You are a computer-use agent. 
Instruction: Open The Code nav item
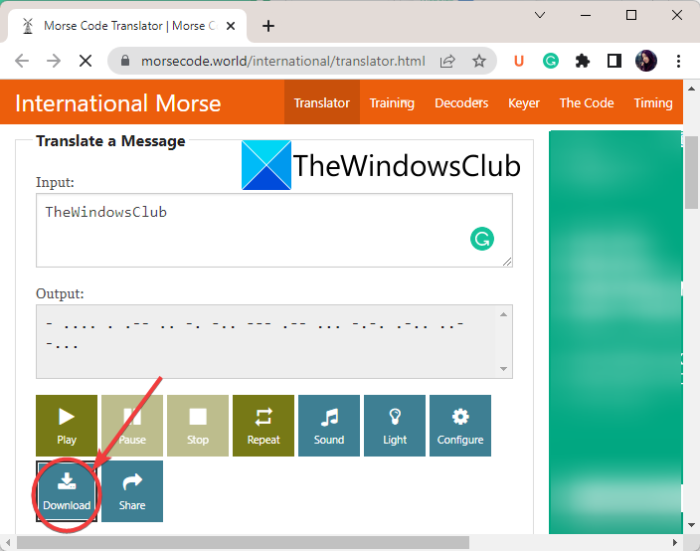point(587,102)
